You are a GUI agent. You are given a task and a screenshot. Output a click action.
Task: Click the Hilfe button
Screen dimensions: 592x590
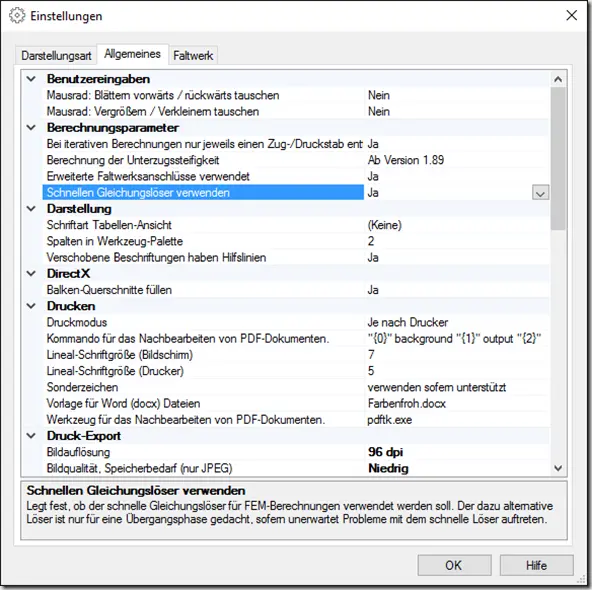point(536,565)
